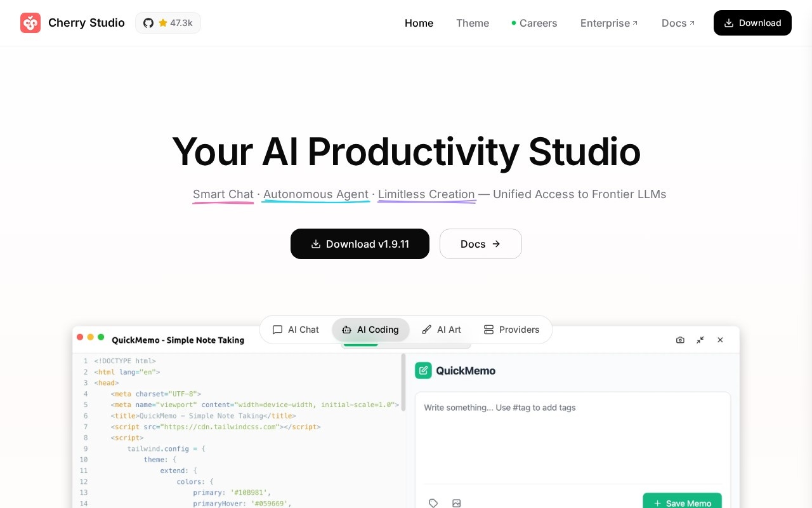This screenshot has width=812, height=508.
Task: Click the 'Your AI Productivity Studio' headline
Action: click(x=406, y=152)
